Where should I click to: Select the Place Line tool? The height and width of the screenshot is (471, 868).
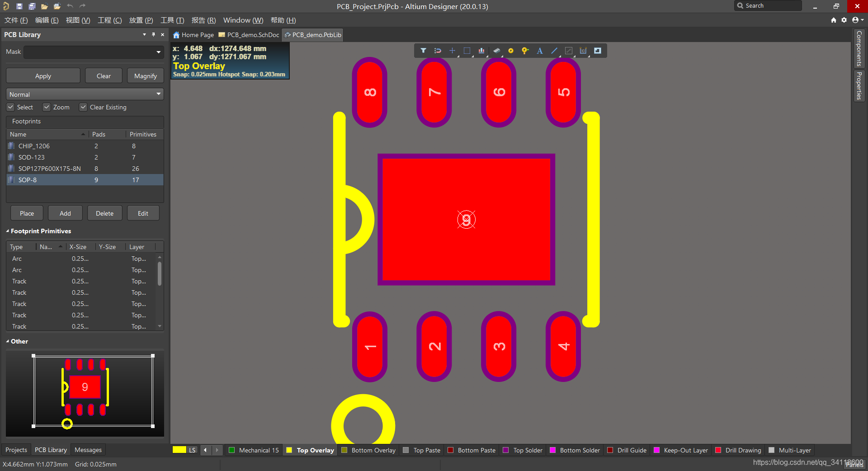click(554, 51)
